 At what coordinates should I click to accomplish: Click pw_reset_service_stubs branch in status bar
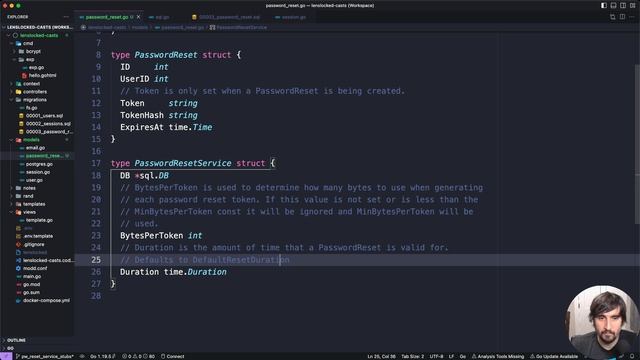tap(44, 356)
